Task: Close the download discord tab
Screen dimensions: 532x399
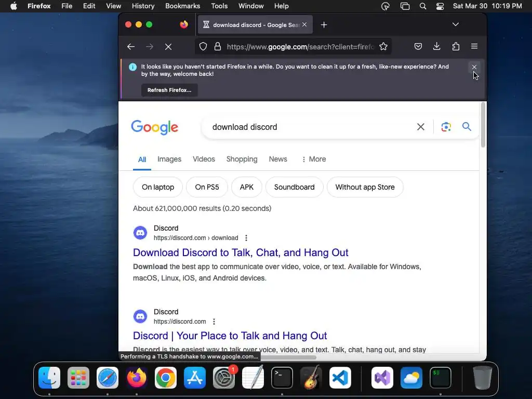Action: (304, 24)
